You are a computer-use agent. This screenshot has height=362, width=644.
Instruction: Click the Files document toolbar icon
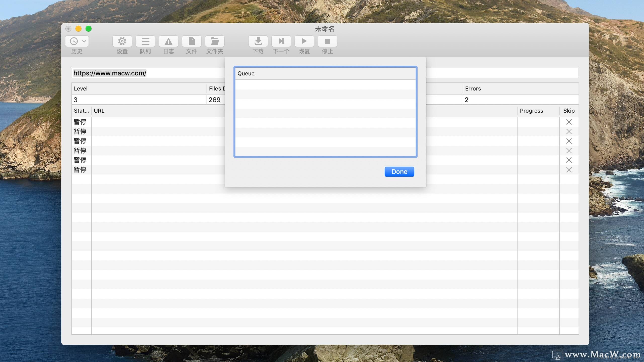coord(191,41)
